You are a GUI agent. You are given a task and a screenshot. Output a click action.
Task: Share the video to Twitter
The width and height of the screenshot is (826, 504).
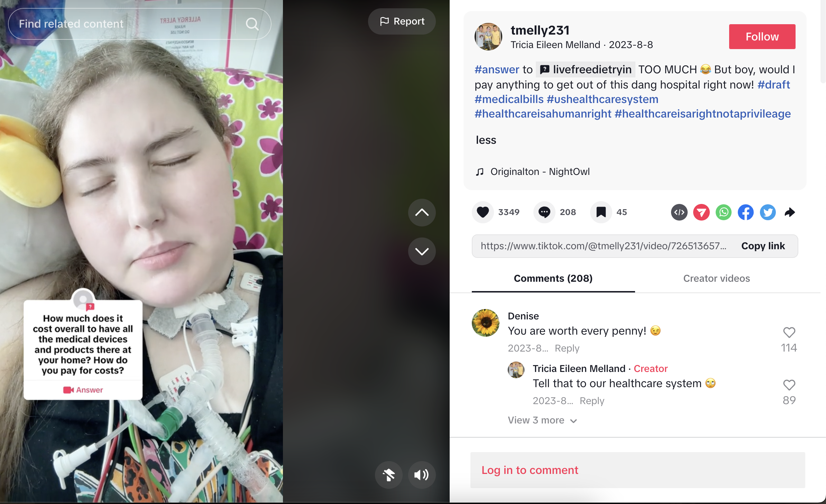(x=768, y=212)
